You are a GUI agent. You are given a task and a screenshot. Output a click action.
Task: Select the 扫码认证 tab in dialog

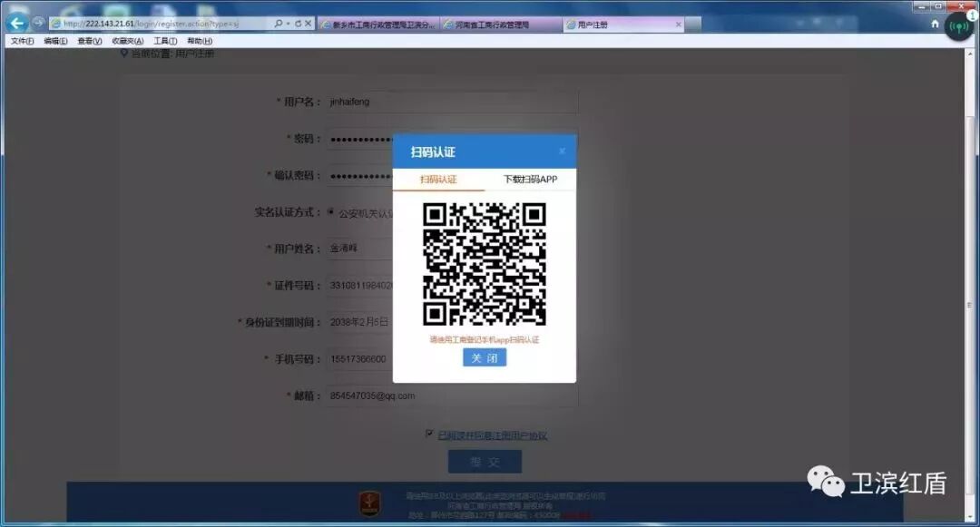click(x=439, y=180)
